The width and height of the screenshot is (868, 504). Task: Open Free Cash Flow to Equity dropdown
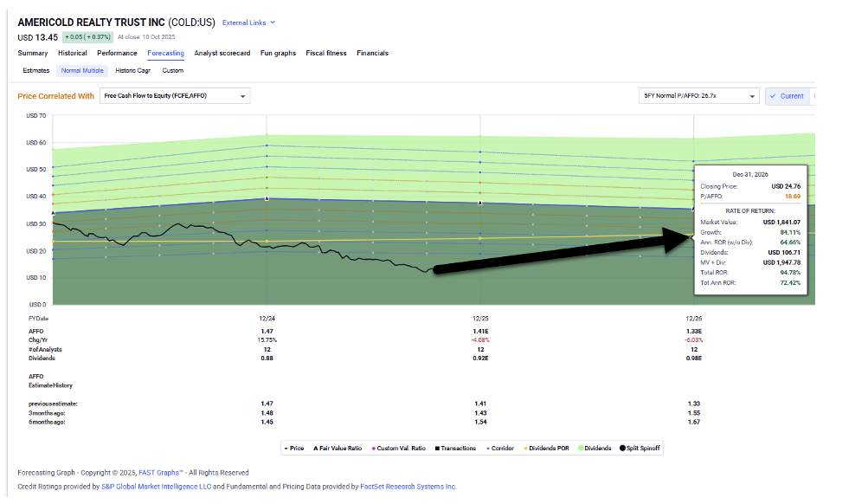click(x=175, y=96)
